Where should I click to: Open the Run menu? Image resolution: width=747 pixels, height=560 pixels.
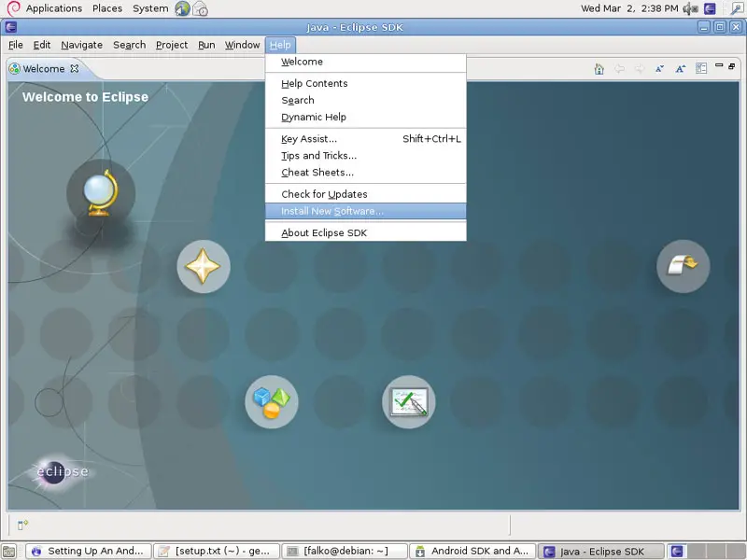pos(206,45)
